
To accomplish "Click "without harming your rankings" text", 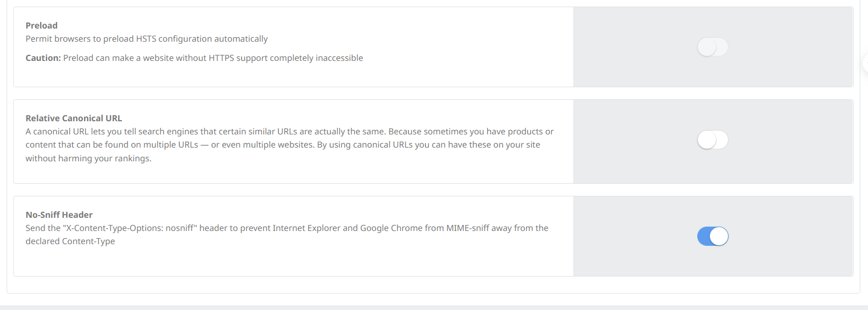I will (88, 159).
